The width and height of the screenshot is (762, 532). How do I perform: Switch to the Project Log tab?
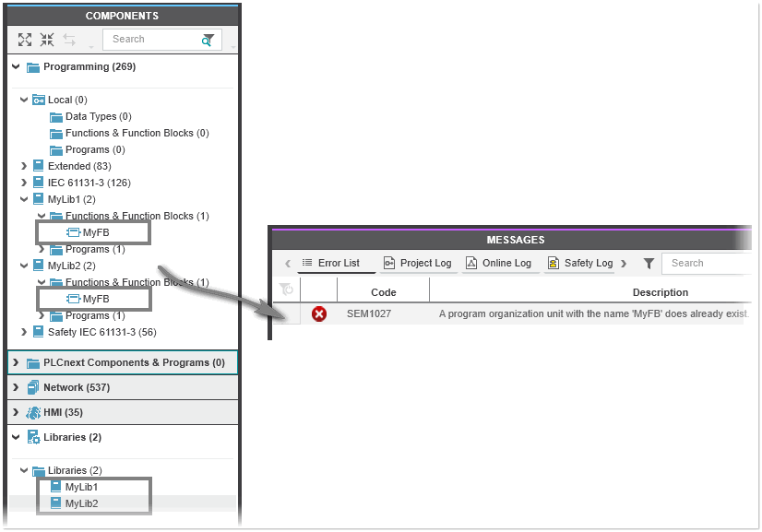pyautogui.click(x=417, y=264)
